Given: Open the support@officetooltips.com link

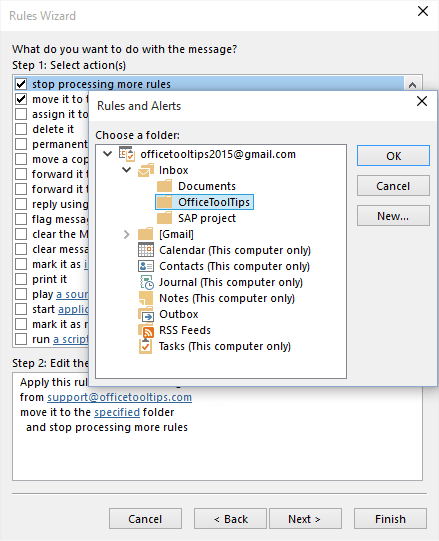Looking at the screenshot, I should [x=119, y=397].
